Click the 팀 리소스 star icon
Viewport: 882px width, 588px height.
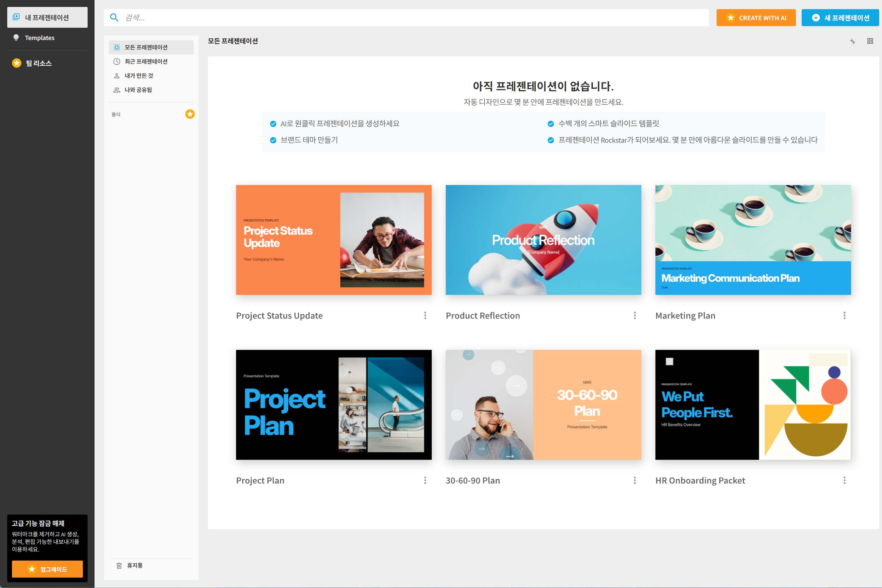(x=16, y=63)
